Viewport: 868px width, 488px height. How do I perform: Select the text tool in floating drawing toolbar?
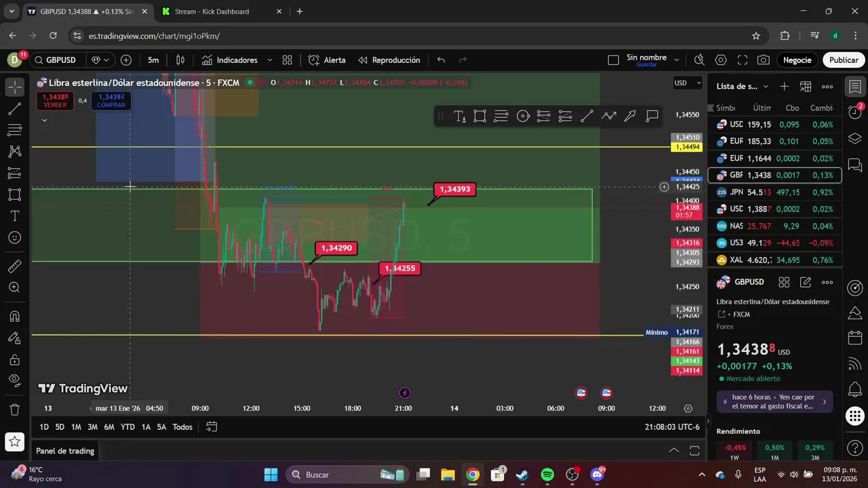pos(460,116)
